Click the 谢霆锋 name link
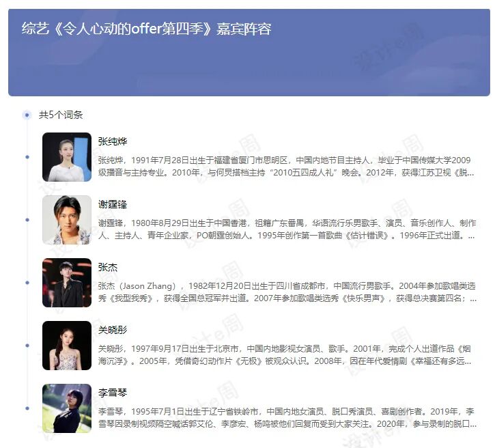The height and width of the screenshot is (448, 495). pos(113,204)
